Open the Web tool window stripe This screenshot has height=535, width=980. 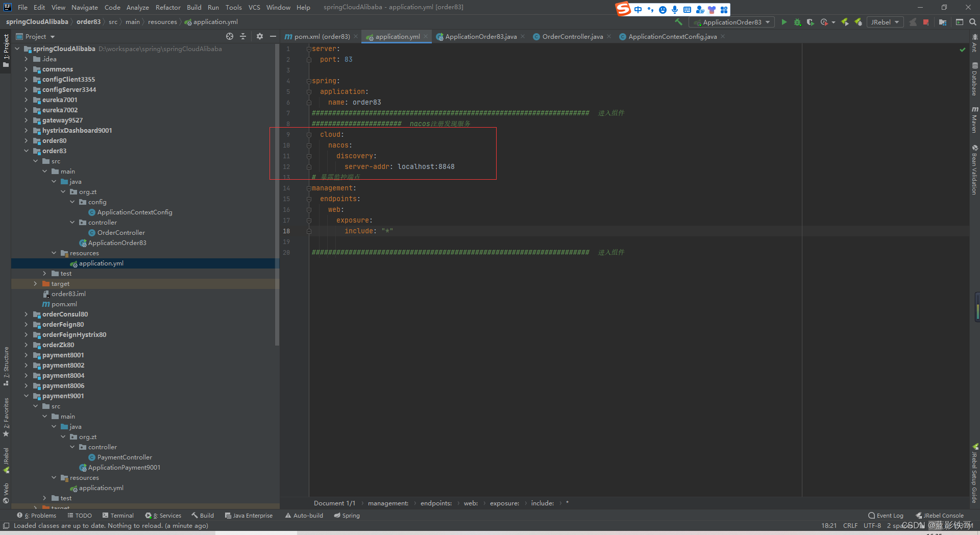click(x=6, y=493)
